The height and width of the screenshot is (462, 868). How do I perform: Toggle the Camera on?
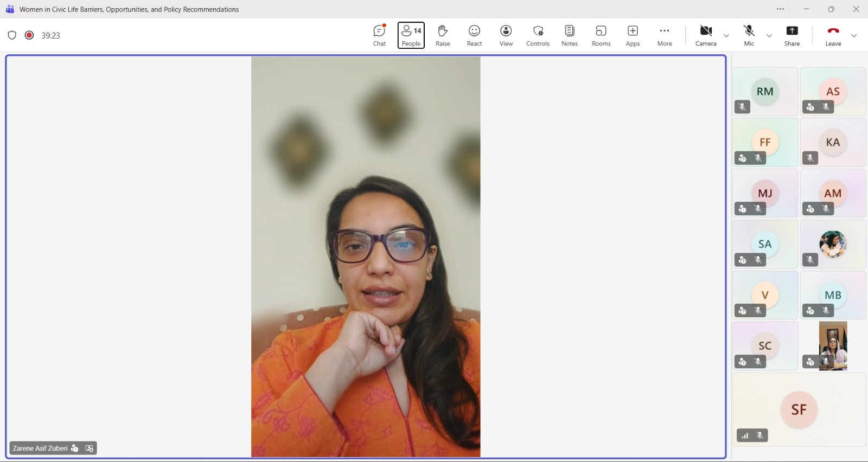[x=706, y=35]
